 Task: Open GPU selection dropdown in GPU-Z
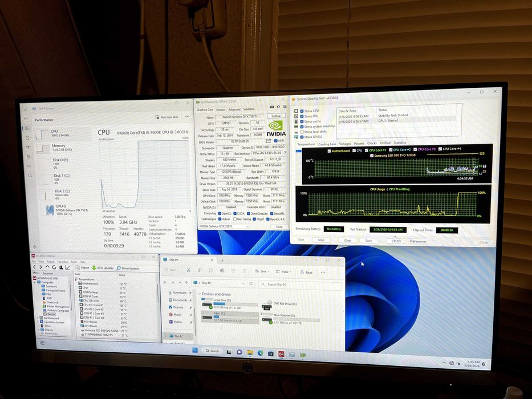(224, 226)
